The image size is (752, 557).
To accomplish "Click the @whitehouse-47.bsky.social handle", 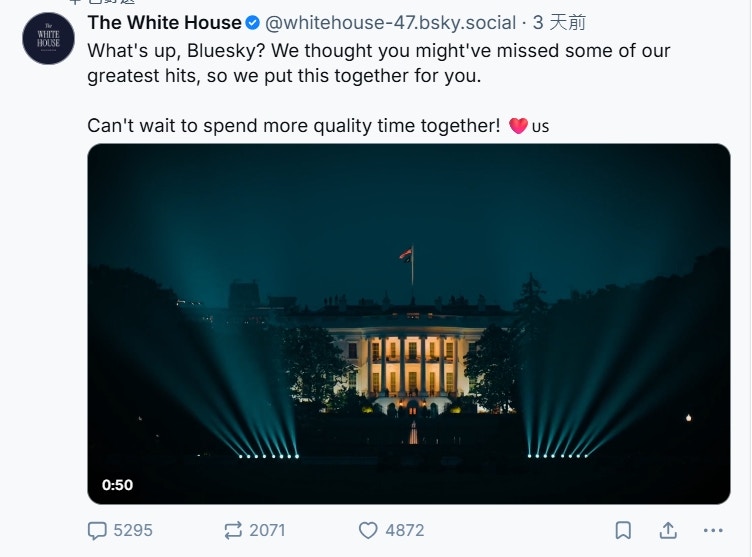I will (390, 22).
